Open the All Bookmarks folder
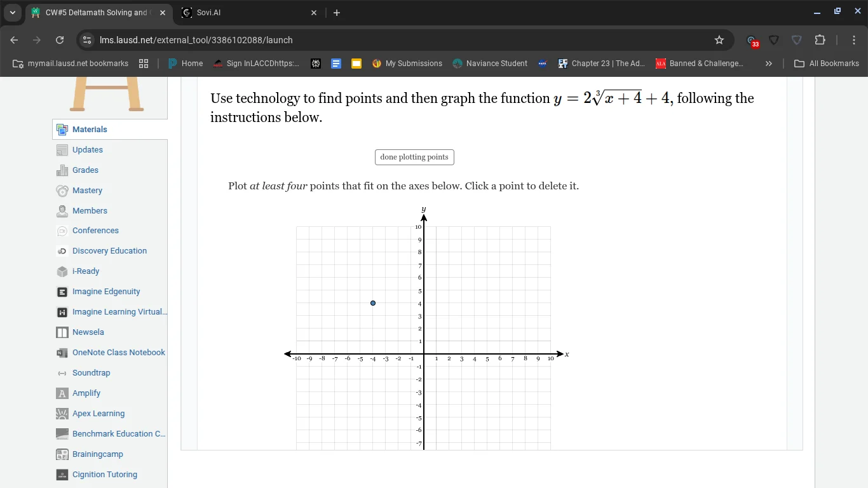 [x=827, y=64]
